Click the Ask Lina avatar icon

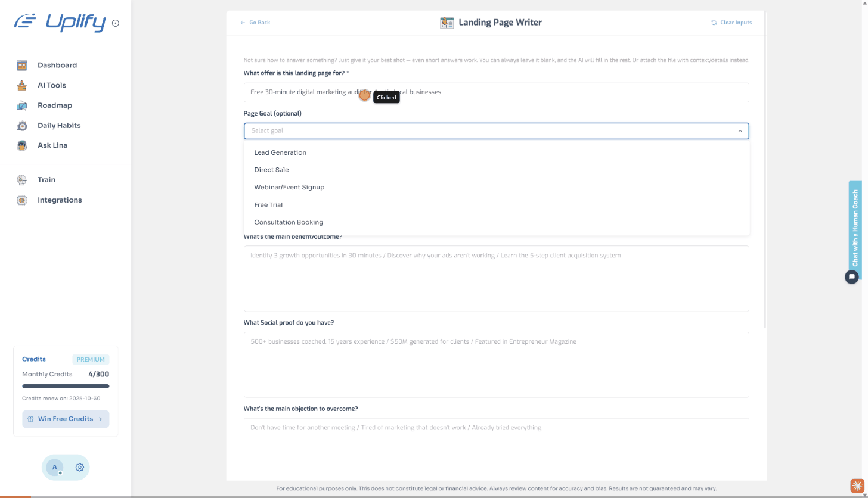(22, 145)
